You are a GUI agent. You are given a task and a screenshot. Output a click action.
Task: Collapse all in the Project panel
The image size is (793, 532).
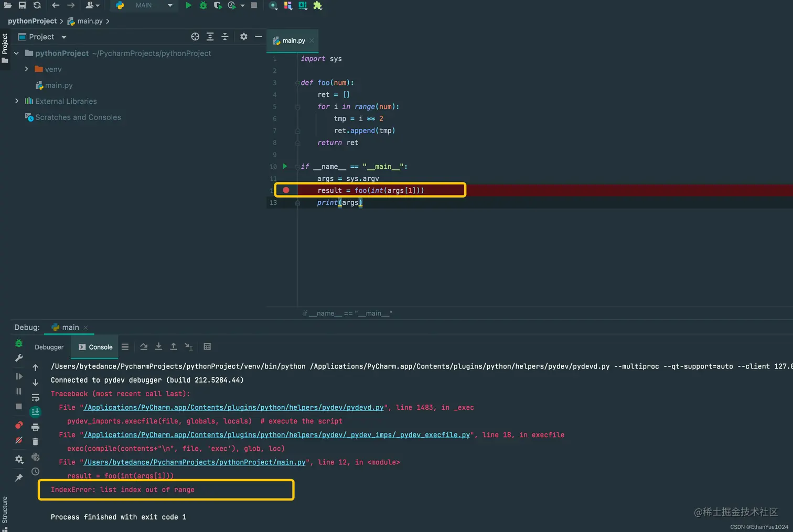pos(224,37)
